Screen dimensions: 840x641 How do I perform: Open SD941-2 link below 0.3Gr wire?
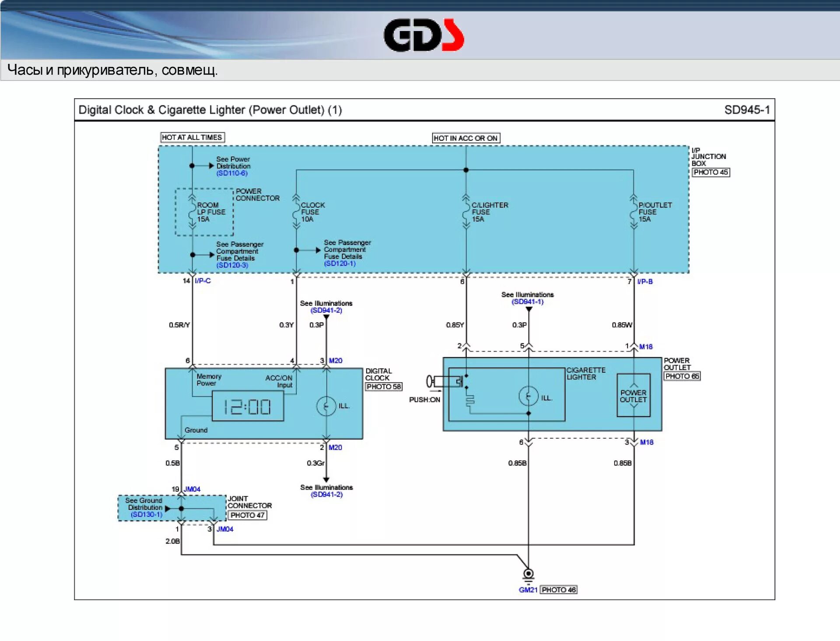(327, 494)
